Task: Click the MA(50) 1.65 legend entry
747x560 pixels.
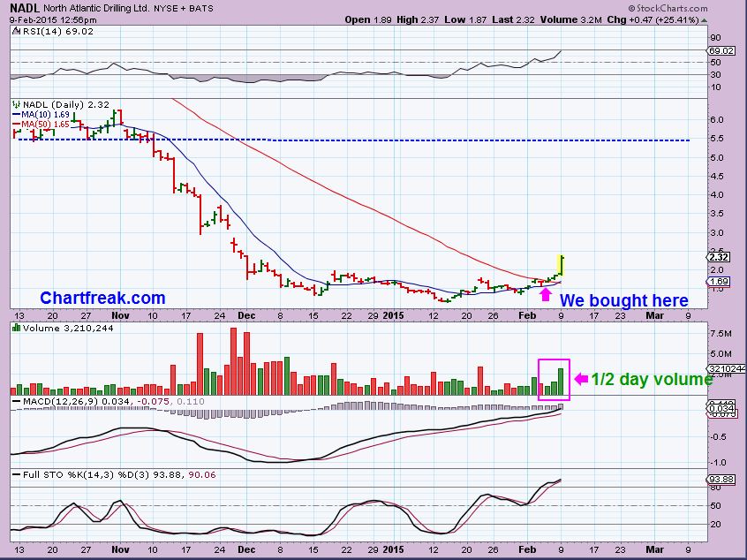Action: pyautogui.click(x=41, y=124)
